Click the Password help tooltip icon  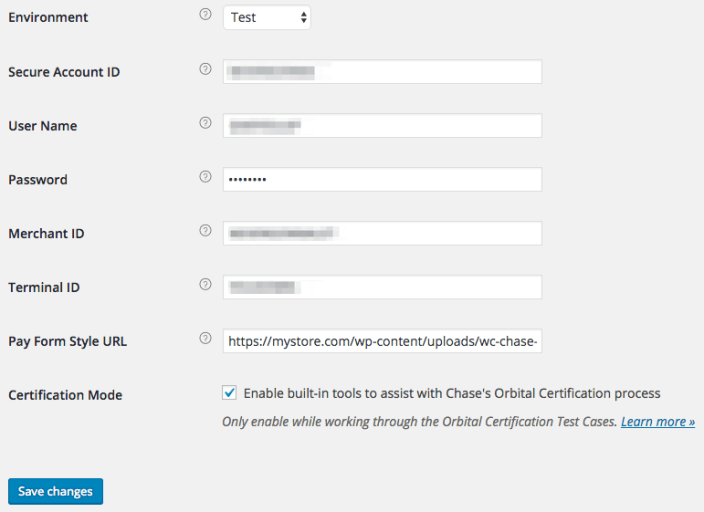tap(205, 177)
